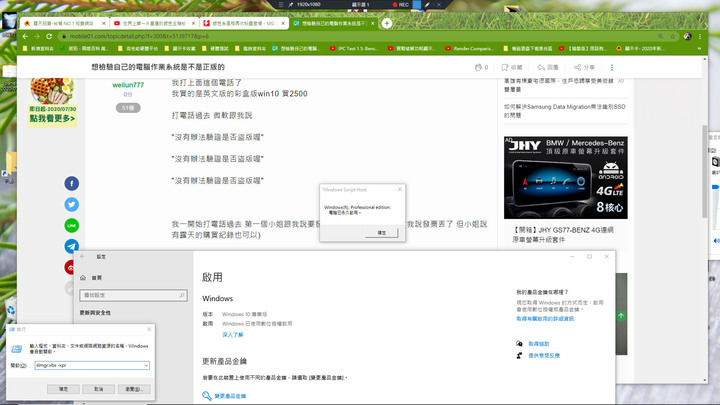Open the 'Learn more' activation link
Viewport: 720px width, 405px height.
233,335
